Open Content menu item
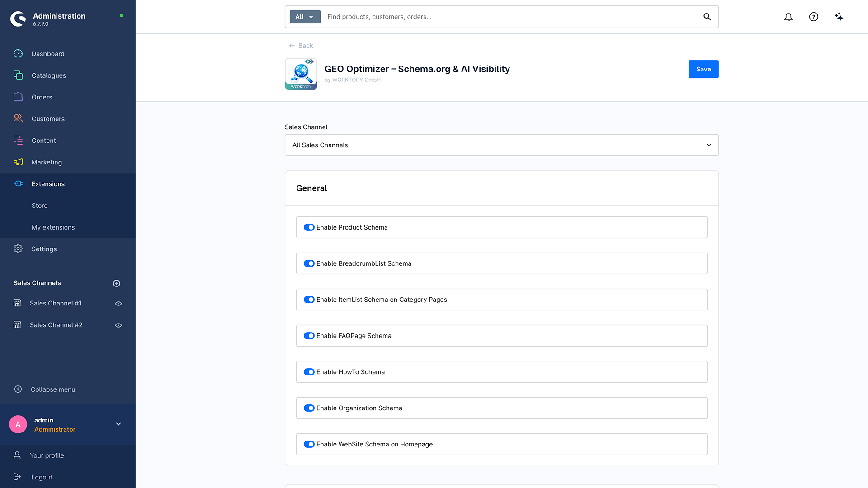 click(x=44, y=141)
